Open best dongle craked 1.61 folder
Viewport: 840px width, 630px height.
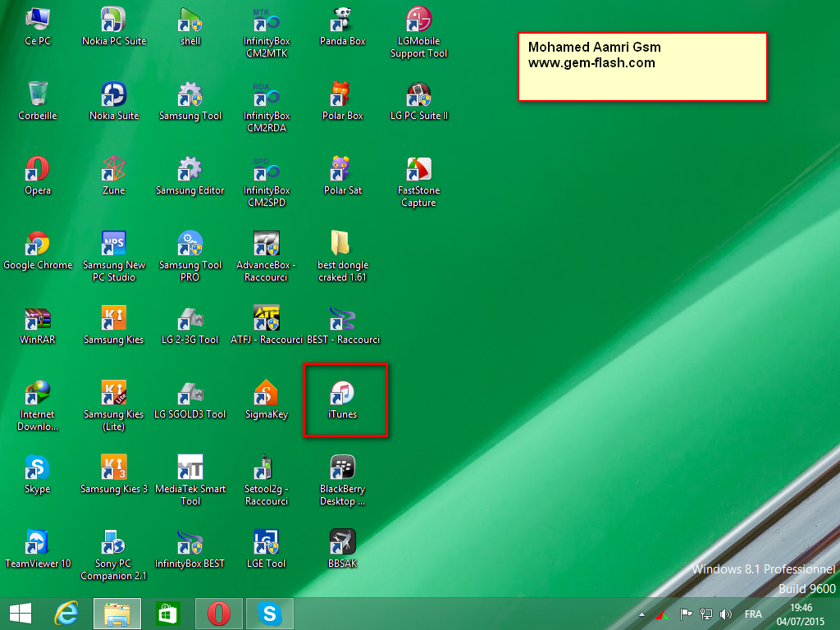tap(342, 257)
